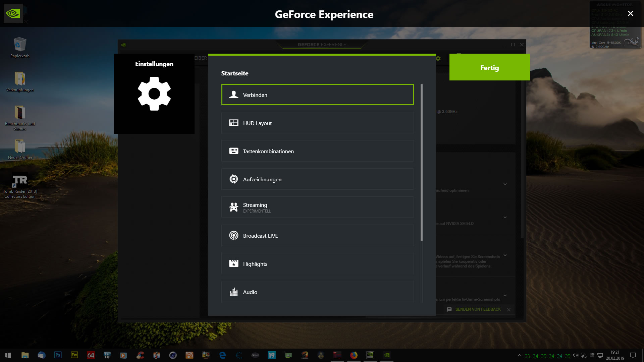Open the Windows notification center
The image size is (644, 362).
(633, 355)
